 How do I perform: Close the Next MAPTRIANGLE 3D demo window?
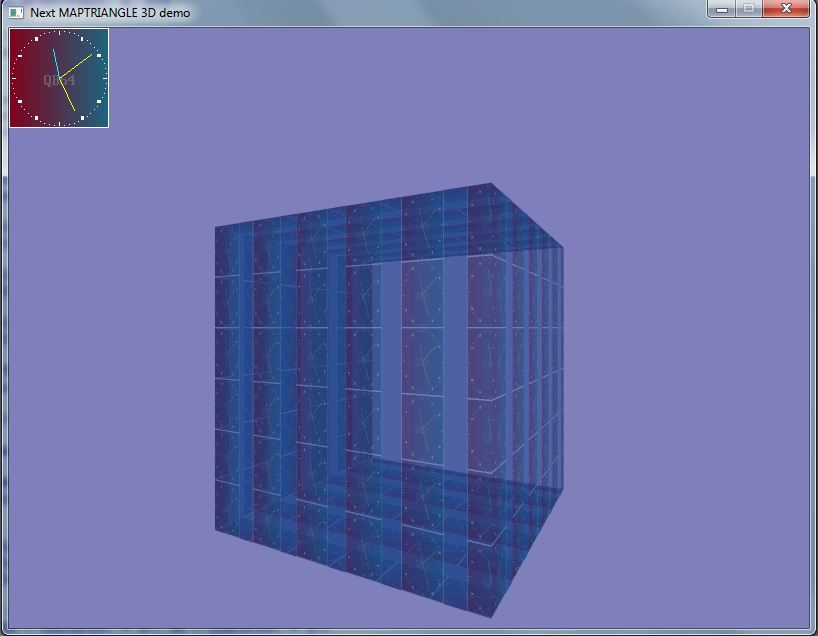[787, 9]
